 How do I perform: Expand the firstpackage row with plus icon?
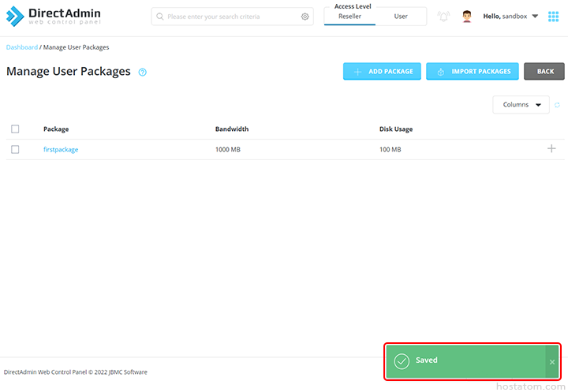point(551,149)
